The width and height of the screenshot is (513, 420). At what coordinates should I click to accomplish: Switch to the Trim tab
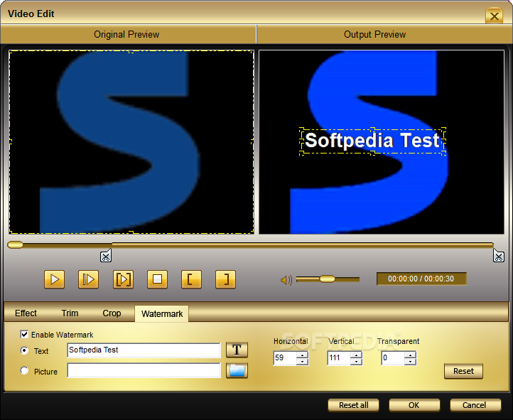click(x=70, y=313)
